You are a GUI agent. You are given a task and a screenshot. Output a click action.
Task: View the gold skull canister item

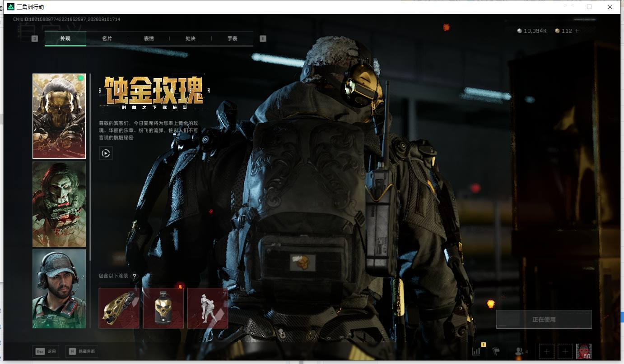[163, 308]
